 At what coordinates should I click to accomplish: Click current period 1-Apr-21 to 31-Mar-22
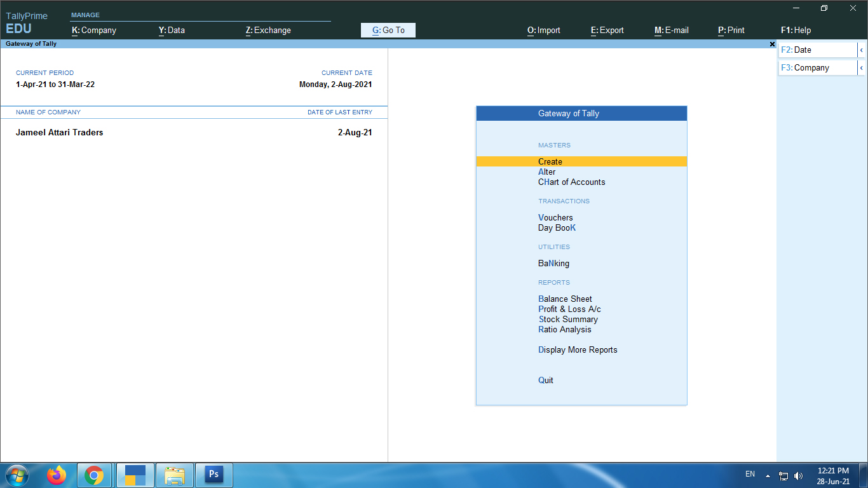tap(55, 85)
